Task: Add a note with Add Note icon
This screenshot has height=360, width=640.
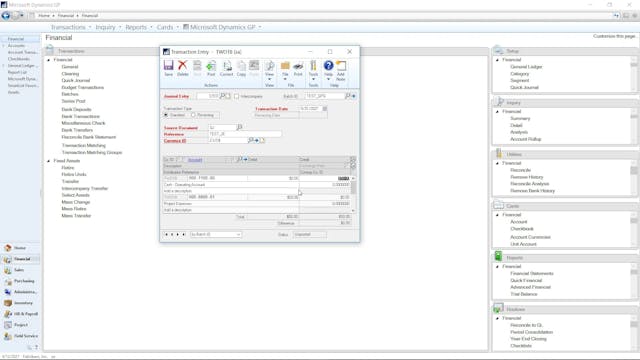Action: [x=341, y=70]
